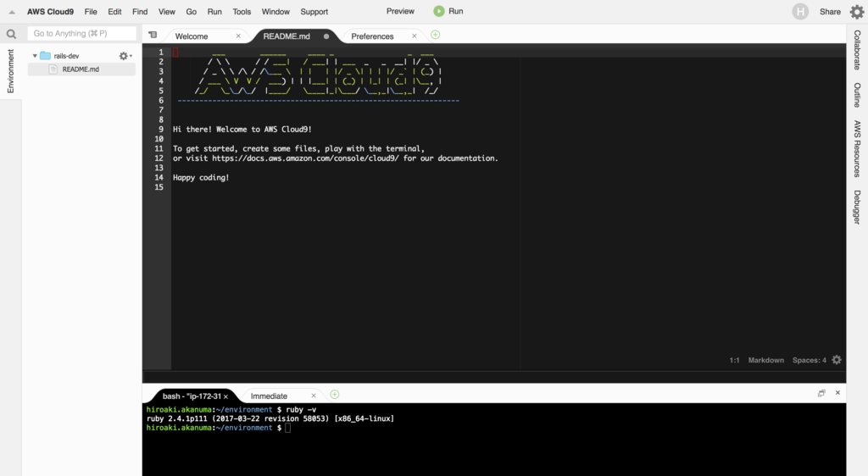
Task: Click the search magnifier icon in sidebar
Action: pos(11,34)
